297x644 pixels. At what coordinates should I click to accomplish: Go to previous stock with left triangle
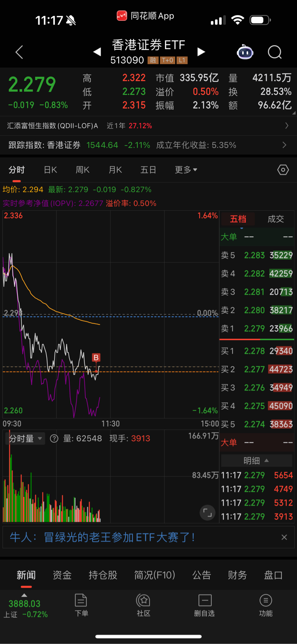97,52
